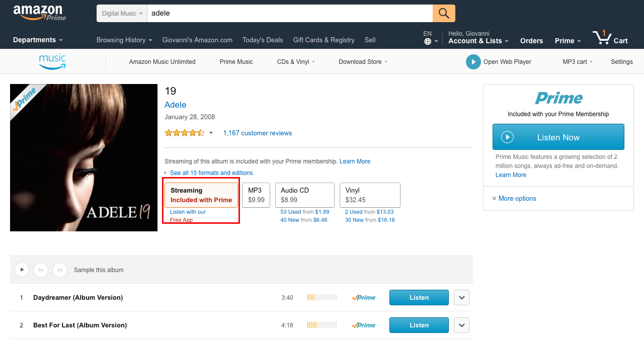644x343 pixels.
Task: Click the Open Web Player play icon
Action: tap(473, 62)
